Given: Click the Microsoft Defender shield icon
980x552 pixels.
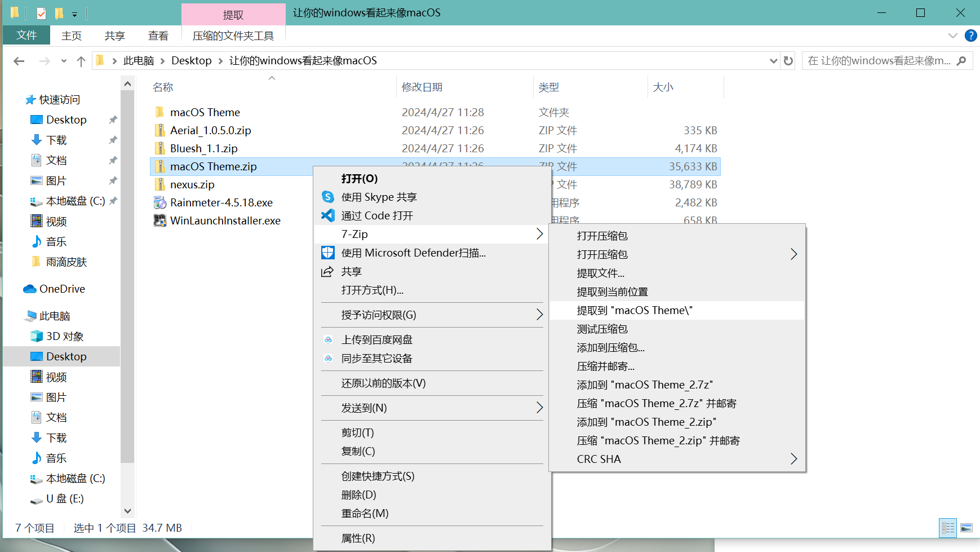Looking at the screenshot, I should pos(328,253).
